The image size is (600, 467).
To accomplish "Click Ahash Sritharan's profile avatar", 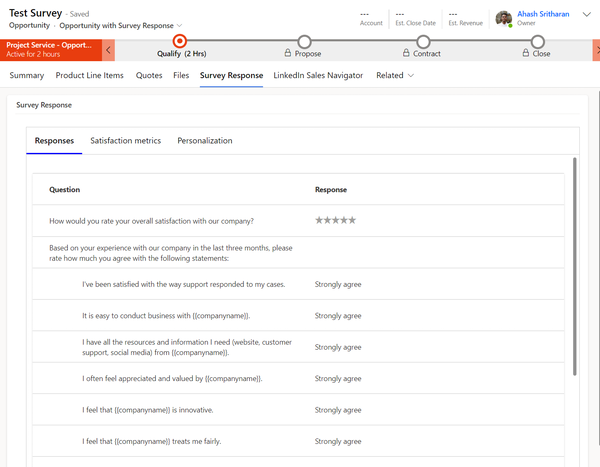I will (x=504, y=18).
